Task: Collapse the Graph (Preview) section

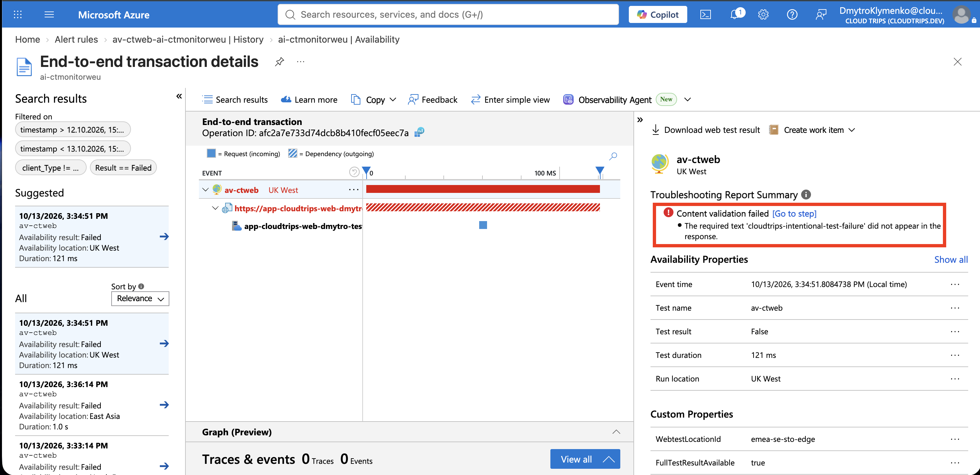Action: click(616, 432)
